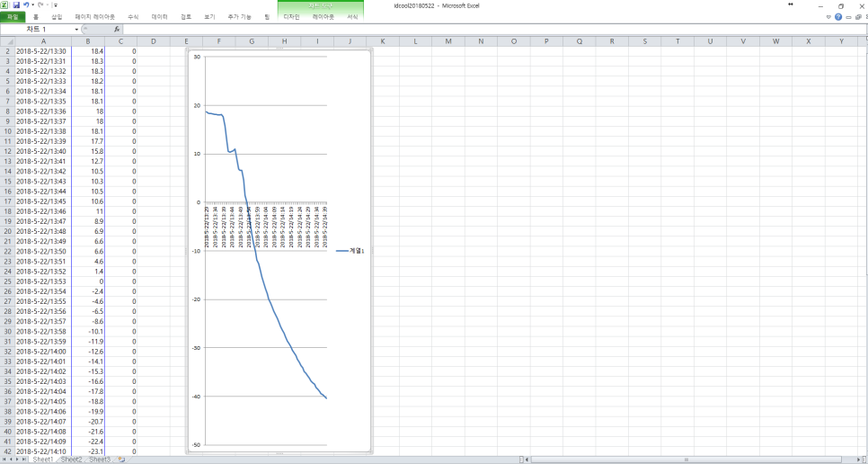868x464 pixels.
Task: Click next sheet navigation arrow
Action: pyautogui.click(x=18, y=460)
